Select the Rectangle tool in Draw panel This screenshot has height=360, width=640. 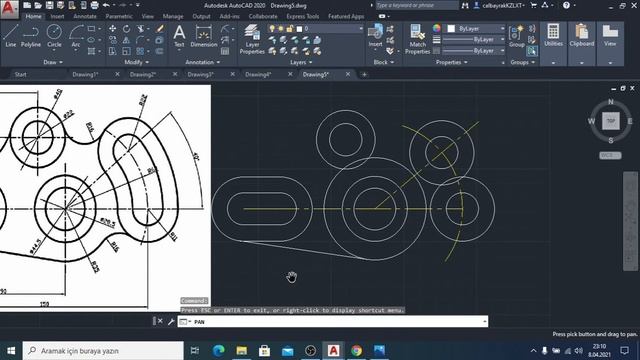tap(91, 29)
